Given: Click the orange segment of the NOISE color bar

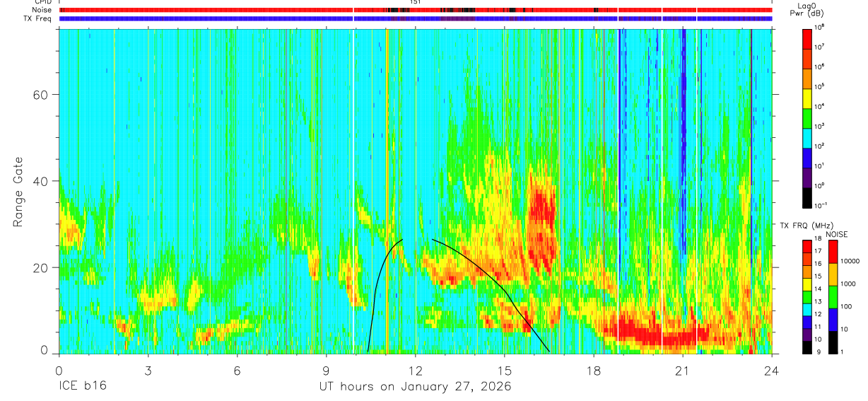Looking at the screenshot, I should click(833, 274).
